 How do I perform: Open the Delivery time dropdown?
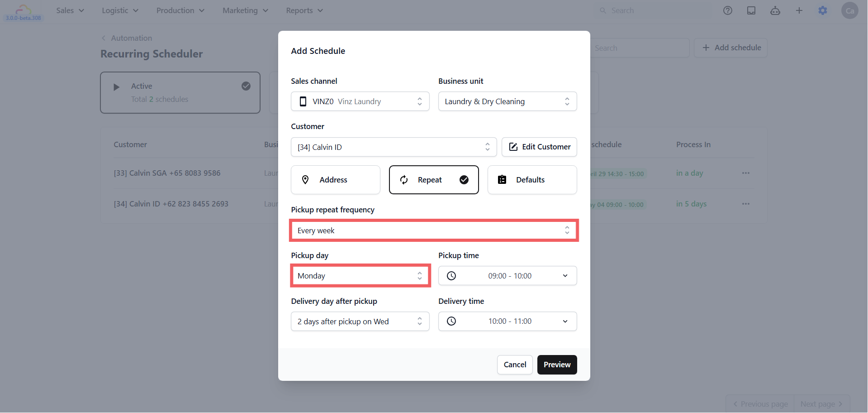tap(508, 322)
